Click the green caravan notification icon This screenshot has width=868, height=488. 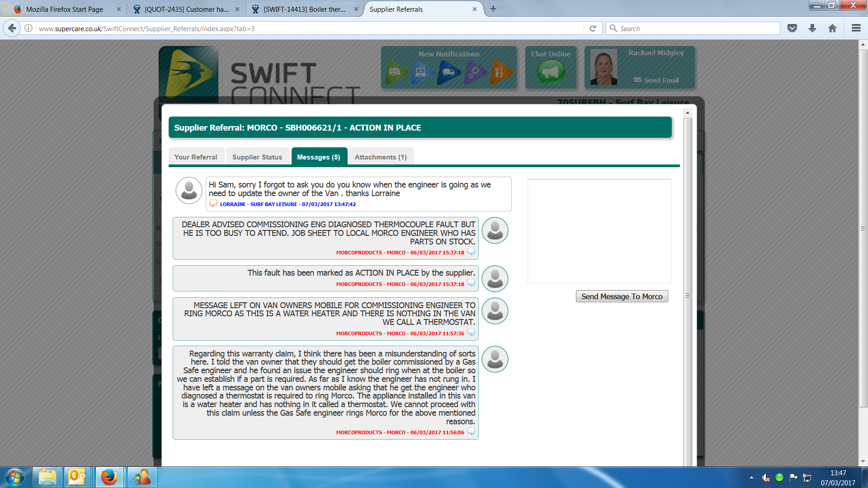396,72
